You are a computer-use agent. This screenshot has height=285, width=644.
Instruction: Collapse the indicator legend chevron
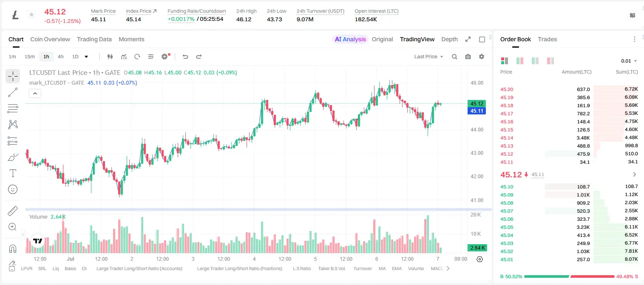coord(35,93)
